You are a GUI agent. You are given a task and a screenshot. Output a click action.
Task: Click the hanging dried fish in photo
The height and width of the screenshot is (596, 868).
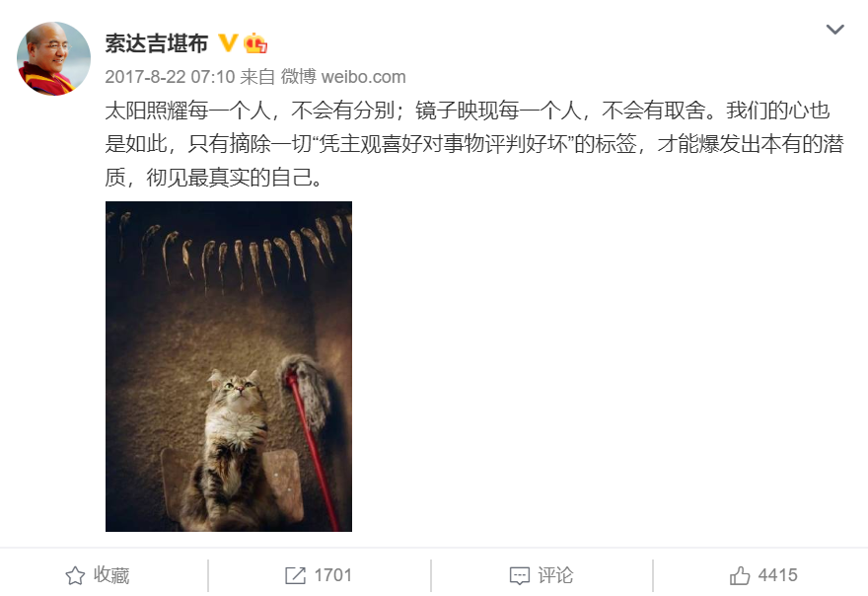click(233, 250)
